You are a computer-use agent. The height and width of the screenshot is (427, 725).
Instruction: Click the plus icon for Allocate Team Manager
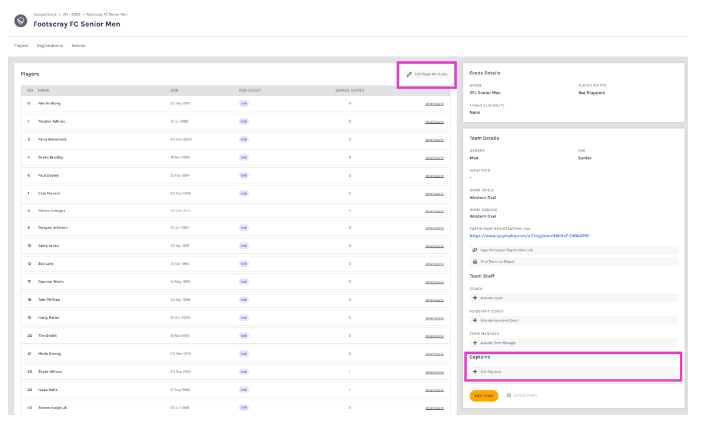475,343
